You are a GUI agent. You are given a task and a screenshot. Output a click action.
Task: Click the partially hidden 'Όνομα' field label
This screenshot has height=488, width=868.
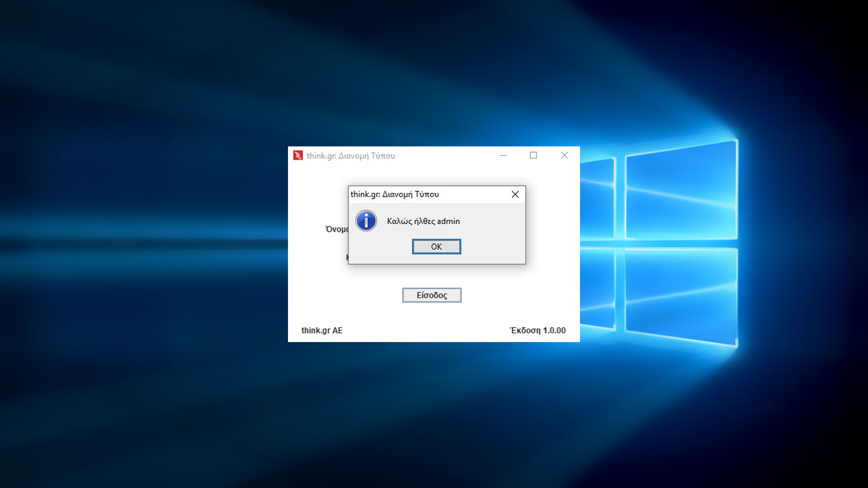pos(336,229)
